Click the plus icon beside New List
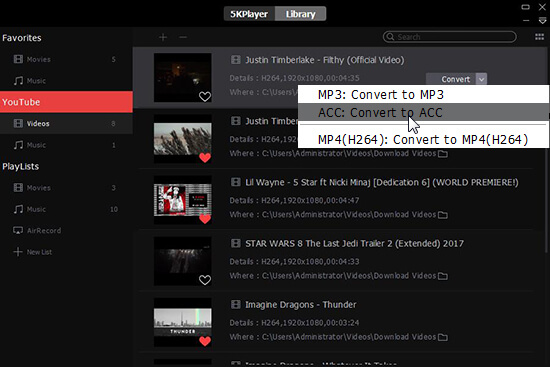 [18, 252]
